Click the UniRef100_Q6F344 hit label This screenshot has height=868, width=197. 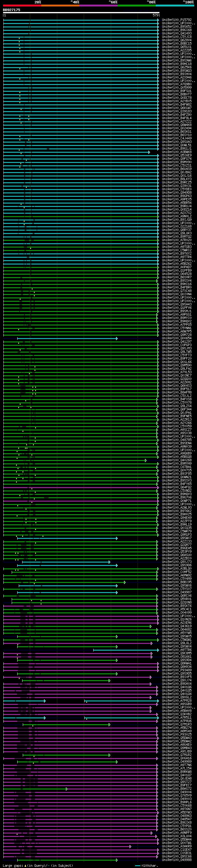click(177, 410)
